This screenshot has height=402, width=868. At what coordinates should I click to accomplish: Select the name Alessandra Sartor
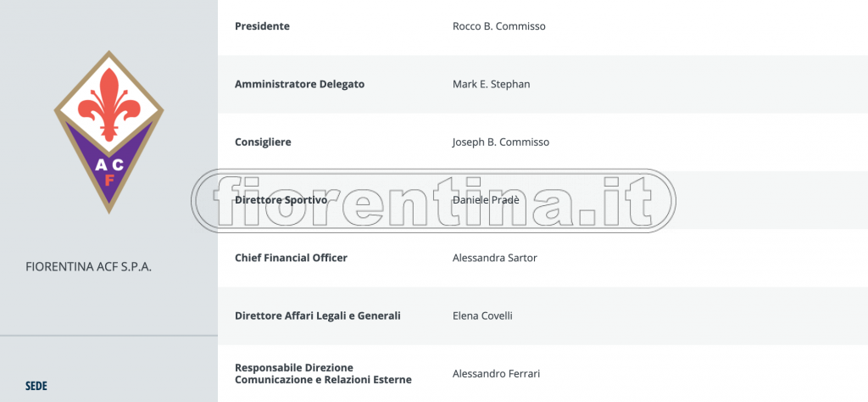(x=495, y=258)
